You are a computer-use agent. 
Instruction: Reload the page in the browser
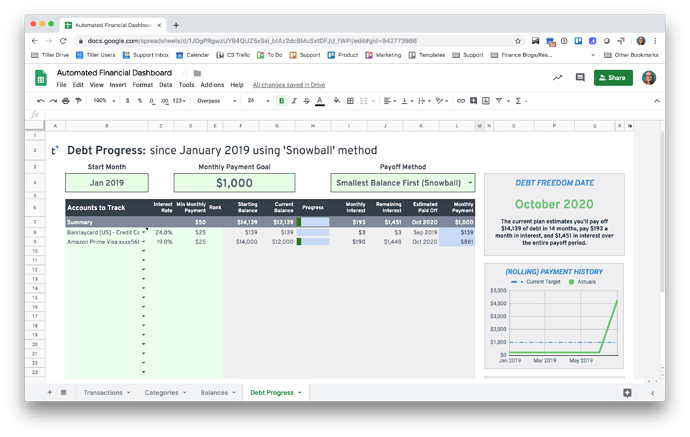tap(63, 41)
